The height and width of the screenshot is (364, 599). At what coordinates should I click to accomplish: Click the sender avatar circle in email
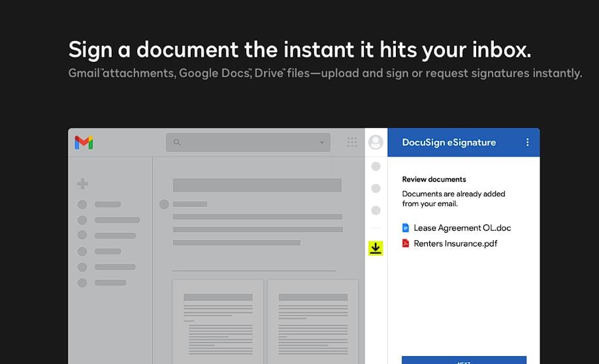tap(164, 205)
